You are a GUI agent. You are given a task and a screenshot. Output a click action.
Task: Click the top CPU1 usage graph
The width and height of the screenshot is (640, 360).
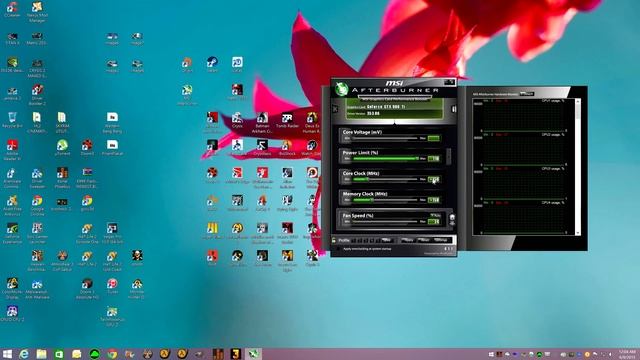pos(524,116)
